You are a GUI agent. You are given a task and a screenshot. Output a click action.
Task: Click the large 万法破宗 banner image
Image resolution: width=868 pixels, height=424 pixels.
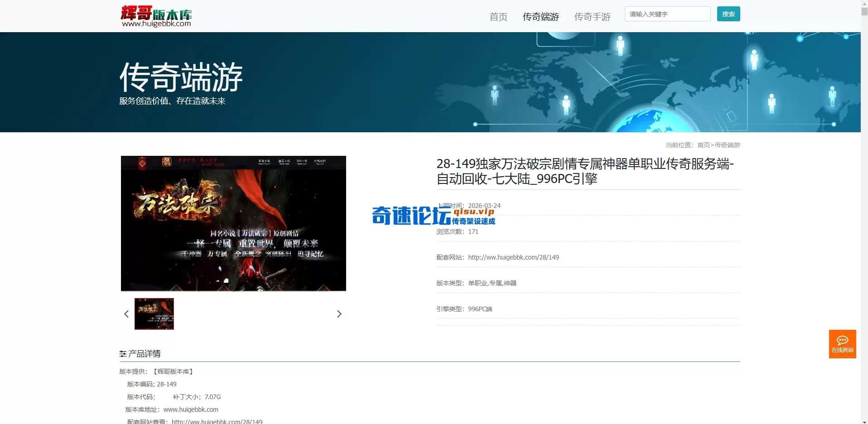(x=233, y=223)
